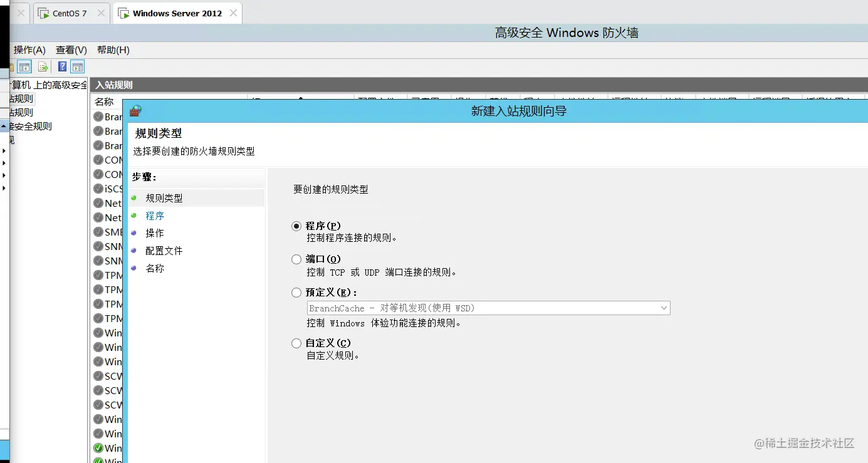The image size is (868, 463).
Task: Close the CentOS 7 tab
Action: click(101, 13)
